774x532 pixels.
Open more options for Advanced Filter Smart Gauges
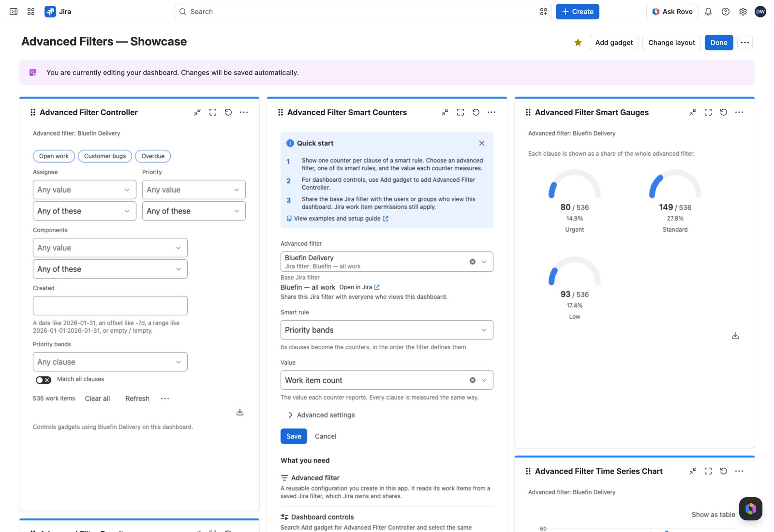739,112
